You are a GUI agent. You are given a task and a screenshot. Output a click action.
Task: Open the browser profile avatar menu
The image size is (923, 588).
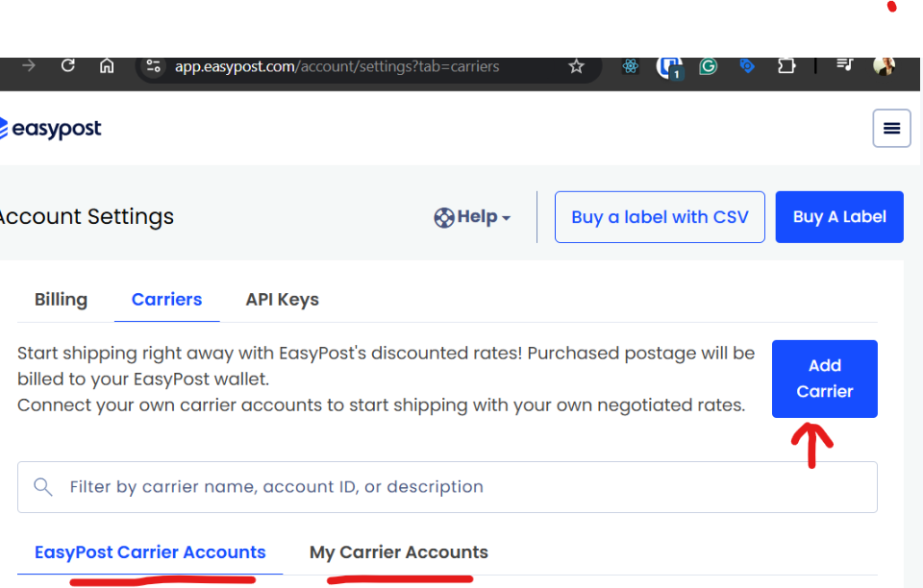884,66
